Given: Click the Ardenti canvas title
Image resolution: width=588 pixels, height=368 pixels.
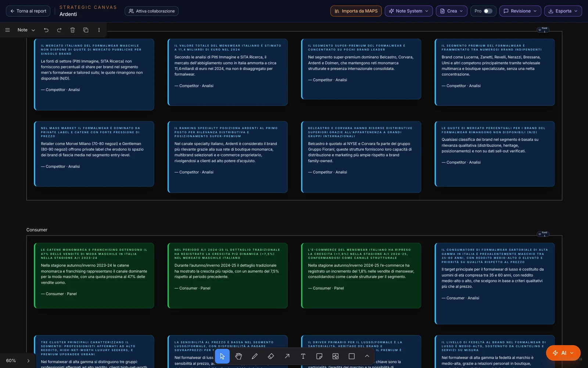Looking at the screenshot, I should click(68, 14).
